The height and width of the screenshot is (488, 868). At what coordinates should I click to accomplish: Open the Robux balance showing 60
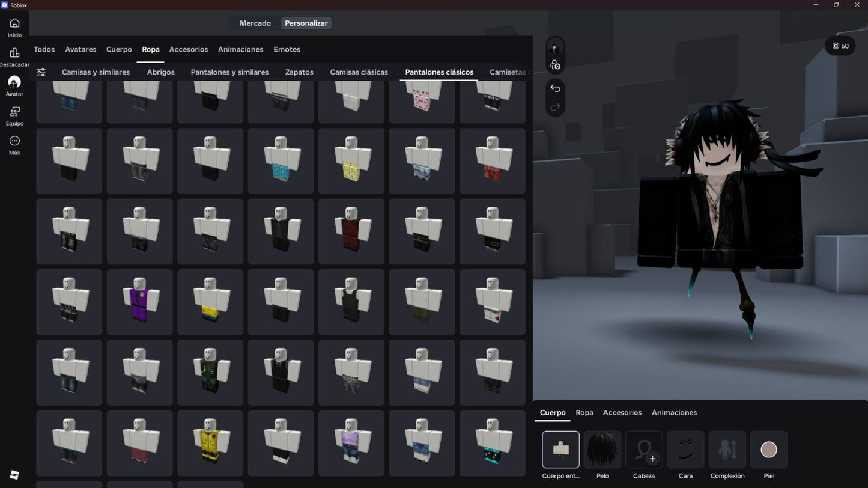(x=840, y=46)
